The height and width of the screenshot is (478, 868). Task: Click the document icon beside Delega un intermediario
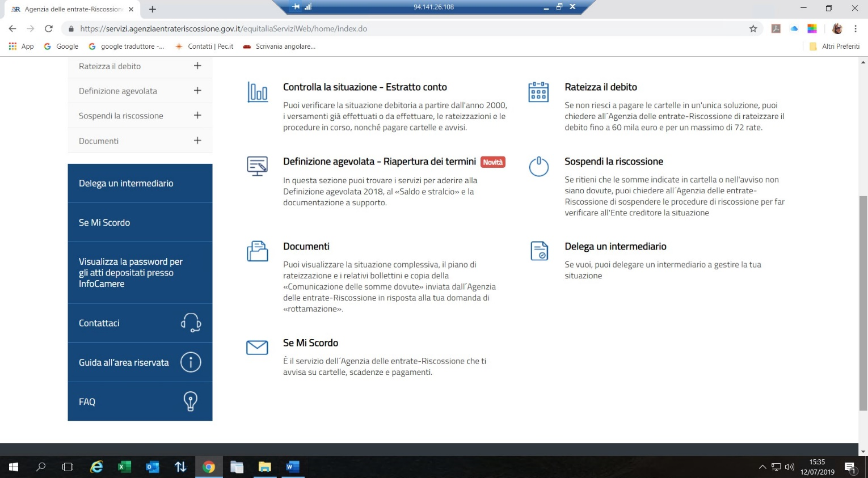click(538, 251)
